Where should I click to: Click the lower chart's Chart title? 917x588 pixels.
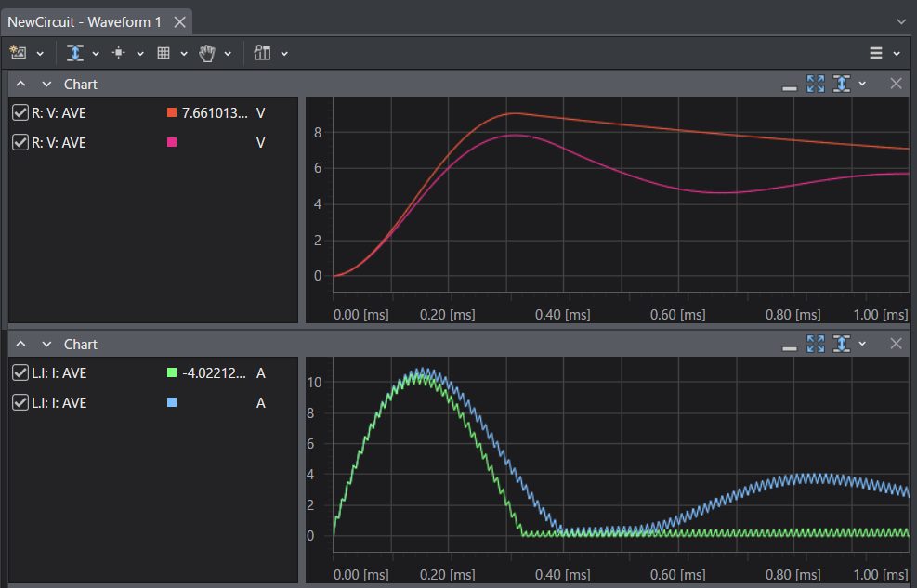(x=81, y=345)
